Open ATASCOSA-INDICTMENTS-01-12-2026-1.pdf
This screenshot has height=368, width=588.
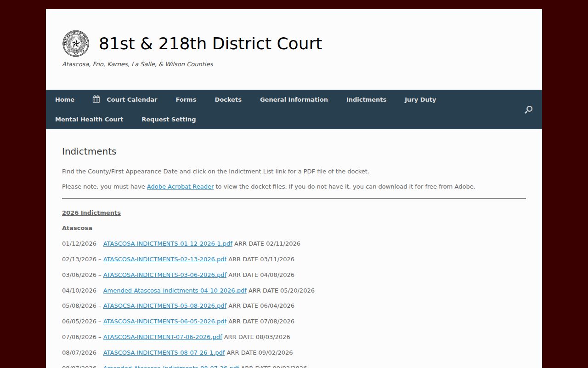[168, 244]
